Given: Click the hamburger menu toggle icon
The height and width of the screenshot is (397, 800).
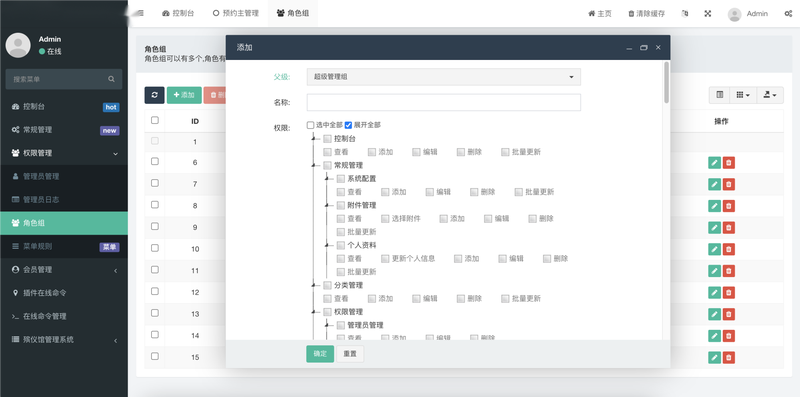Looking at the screenshot, I should [140, 13].
